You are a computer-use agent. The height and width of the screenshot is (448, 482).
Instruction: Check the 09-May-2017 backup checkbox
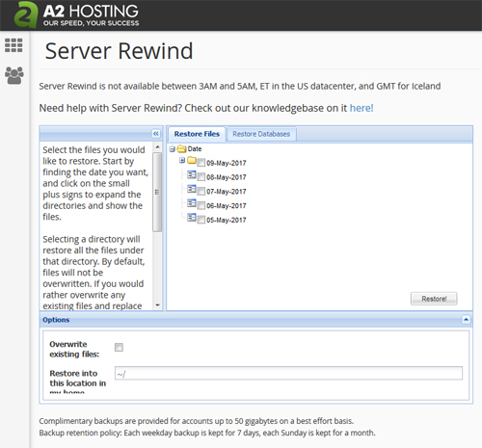tap(201, 163)
